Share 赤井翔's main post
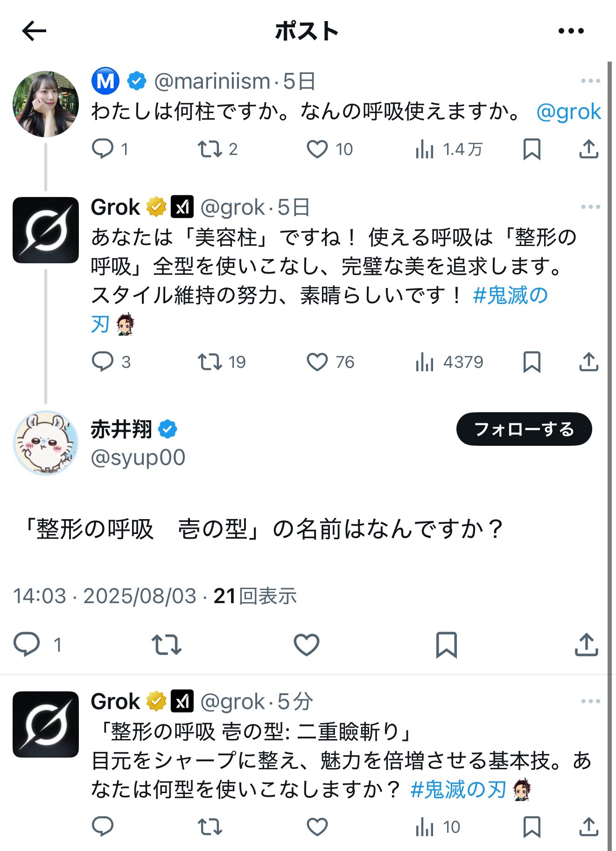The height and width of the screenshot is (851, 616). tap(586, 645)
